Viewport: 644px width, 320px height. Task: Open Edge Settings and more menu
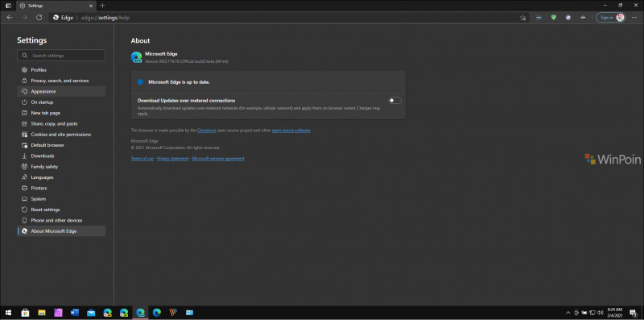[x=634, y=17]
